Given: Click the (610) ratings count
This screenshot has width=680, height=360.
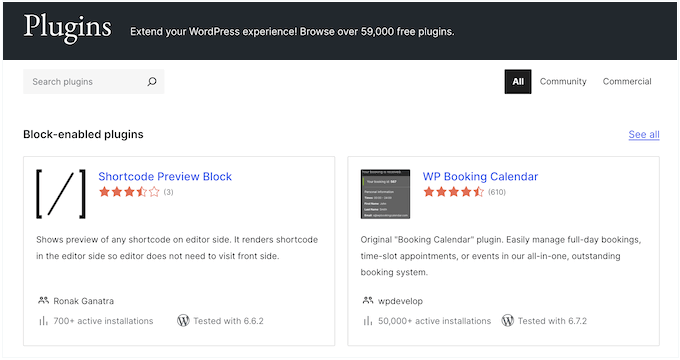Looking at the screenshot, I should click(497, 192).
